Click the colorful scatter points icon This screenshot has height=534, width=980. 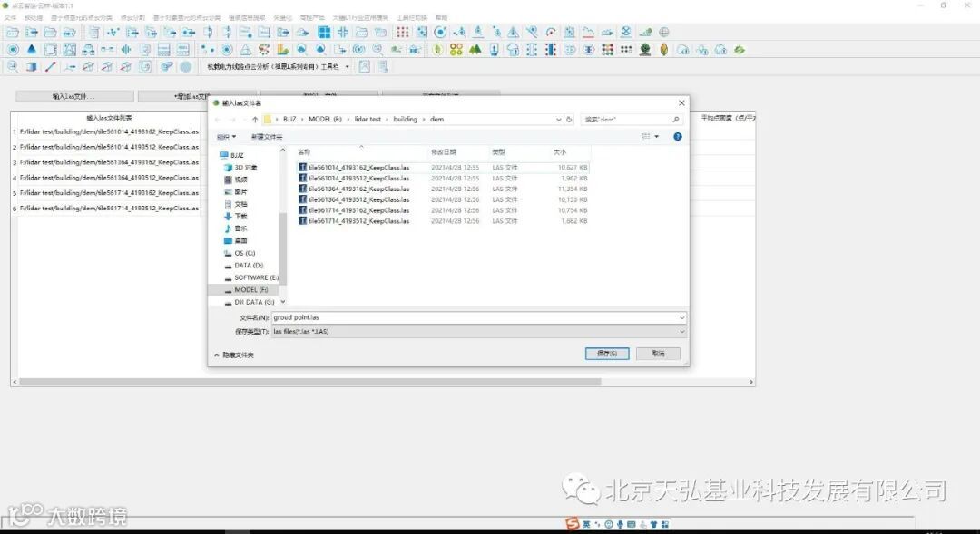click(264, 49)
